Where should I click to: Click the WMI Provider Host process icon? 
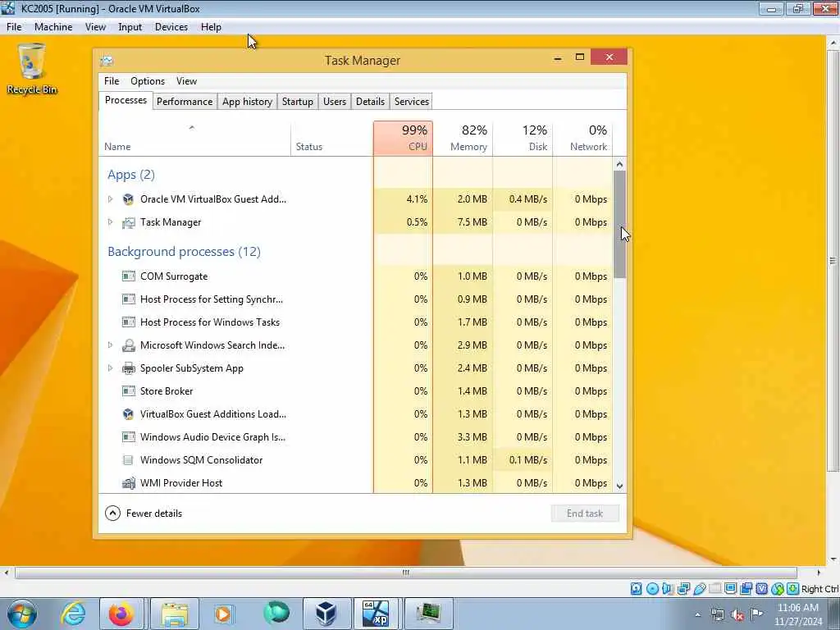coord(129,482)
